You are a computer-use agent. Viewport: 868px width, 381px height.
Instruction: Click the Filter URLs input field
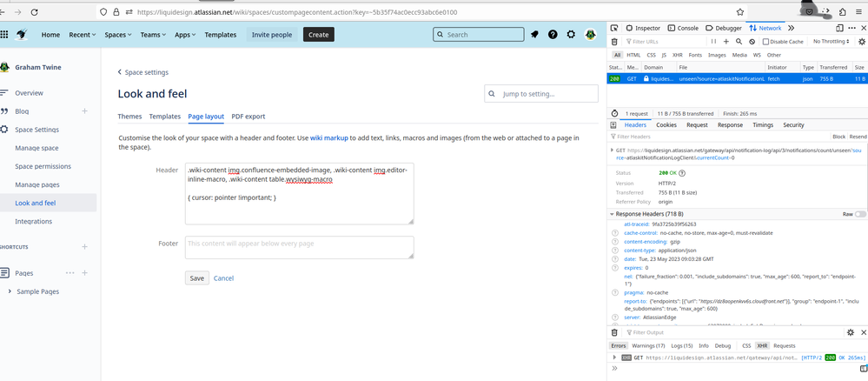tap(666, 42)
